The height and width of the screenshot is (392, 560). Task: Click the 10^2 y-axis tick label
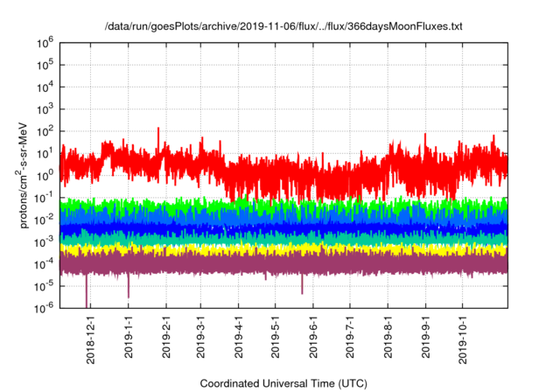click(45, 132)
